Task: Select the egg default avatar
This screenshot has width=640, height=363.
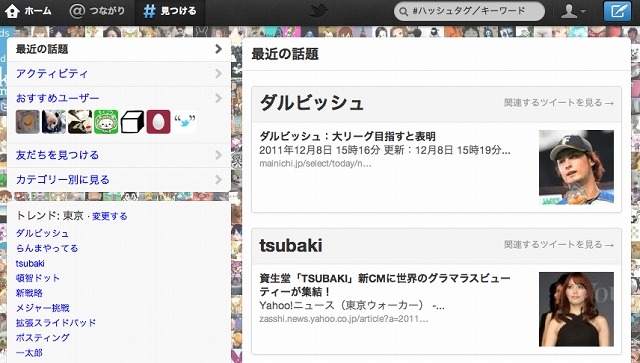Action: 158,122
